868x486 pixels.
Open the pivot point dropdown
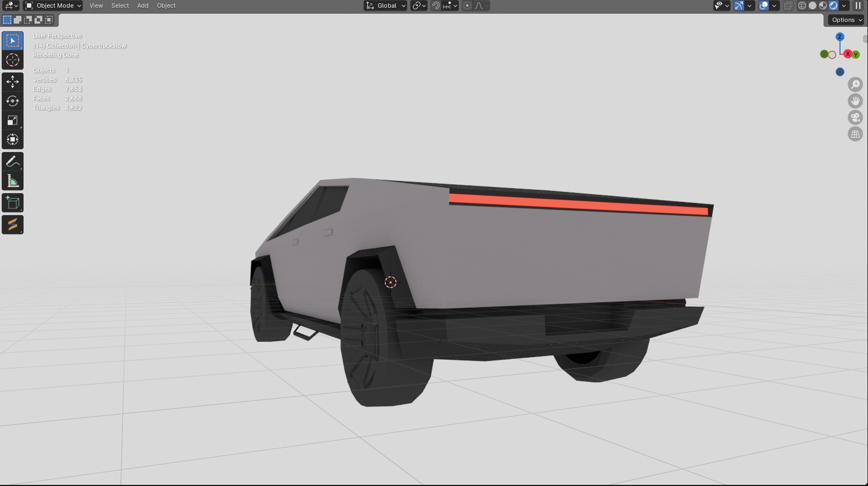pyautogui.click(x=419, y=5)
